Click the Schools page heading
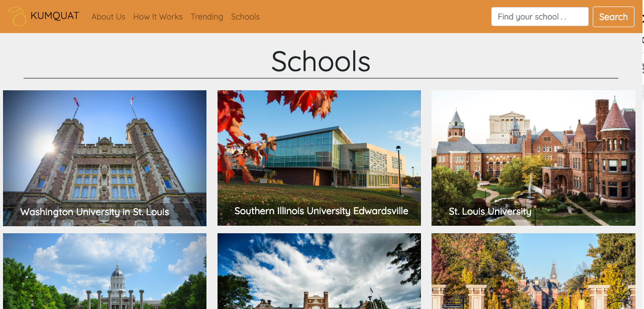 pos(321,61)
